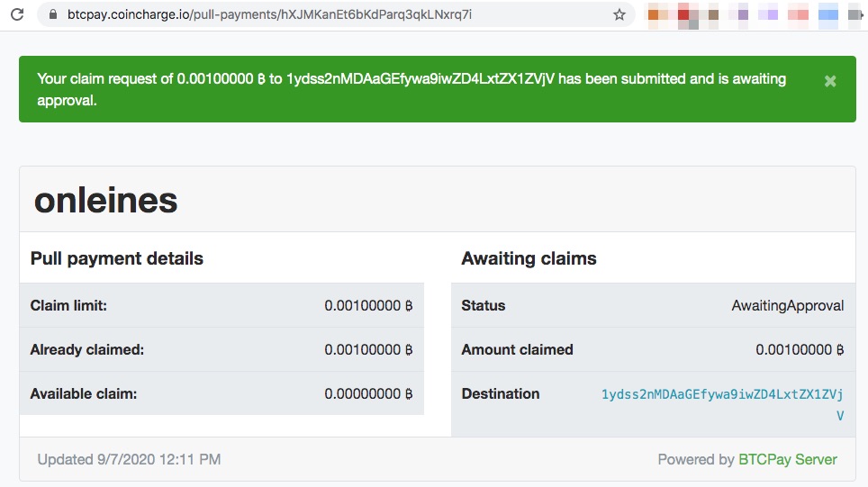Screen dimensions: 868x487
Task: Select the Amount claimed value 0.00100000 ₿
Action: pos(800,350)
